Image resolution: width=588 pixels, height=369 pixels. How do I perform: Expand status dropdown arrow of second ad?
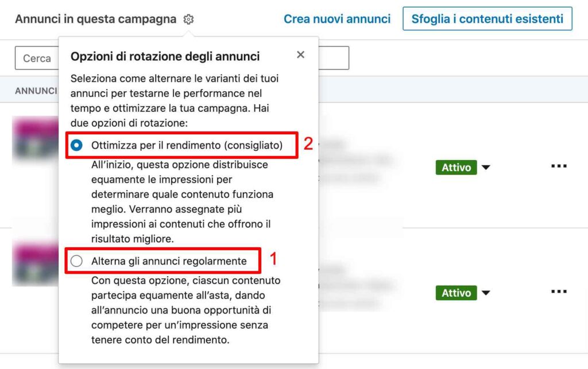click(486, 293)
